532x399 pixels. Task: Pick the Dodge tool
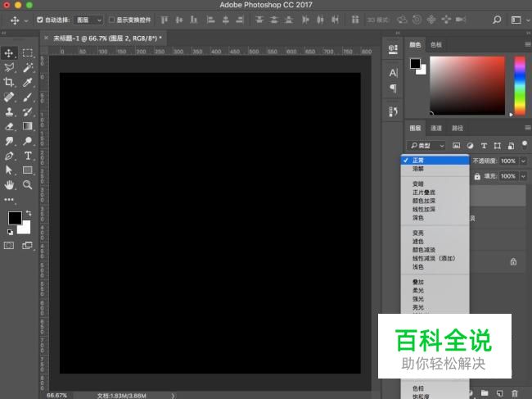point(28,141)
